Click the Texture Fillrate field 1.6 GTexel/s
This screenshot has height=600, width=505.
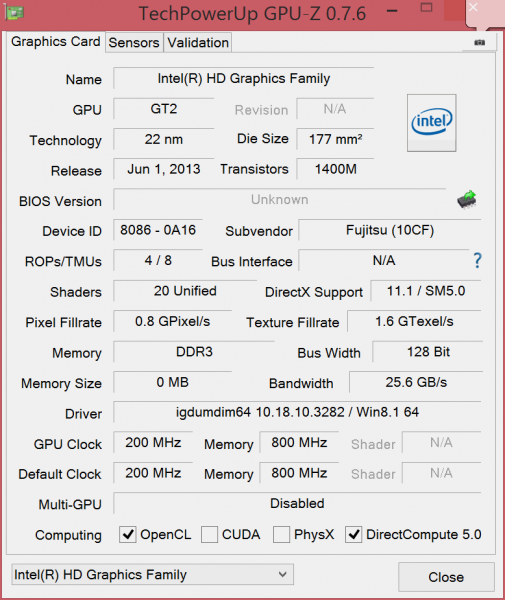pos(414,321)
